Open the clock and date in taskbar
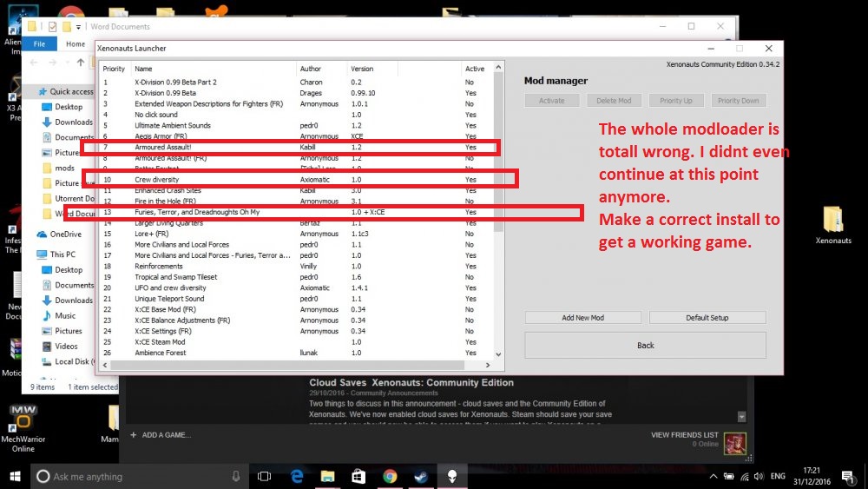Viewport: 868px width, 489px height. click(x=812, y=476)
